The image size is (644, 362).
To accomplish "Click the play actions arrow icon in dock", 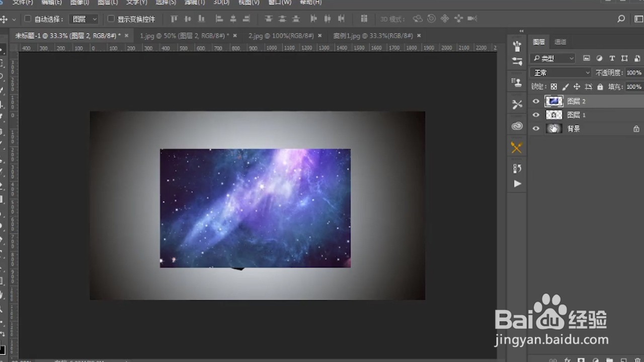I will [517, 184].
